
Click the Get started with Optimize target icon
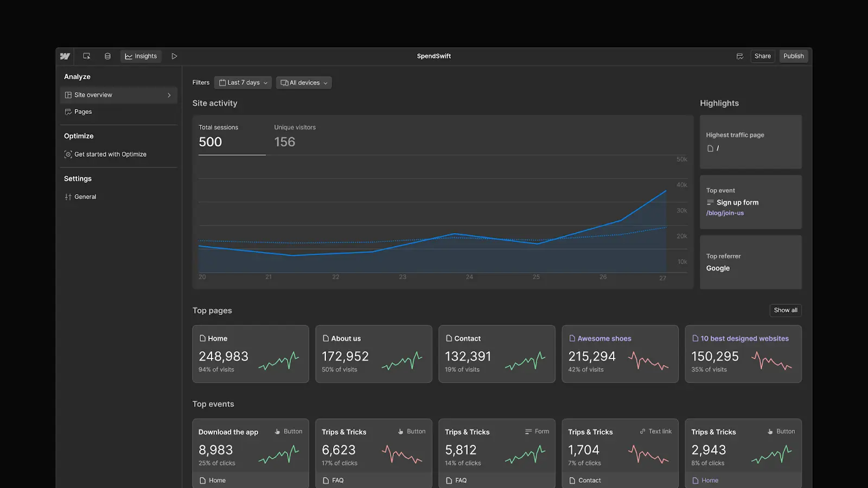pyautogui.click(x=67, y=154)
